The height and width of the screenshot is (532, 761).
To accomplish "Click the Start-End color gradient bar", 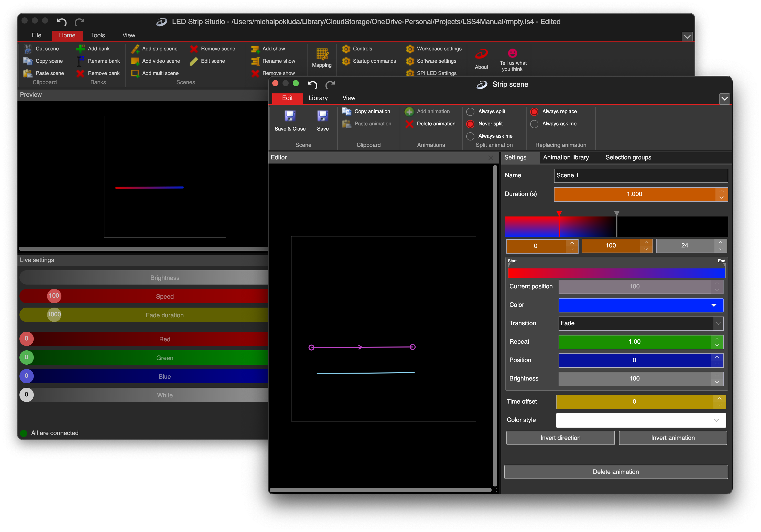I will (616, 273).
